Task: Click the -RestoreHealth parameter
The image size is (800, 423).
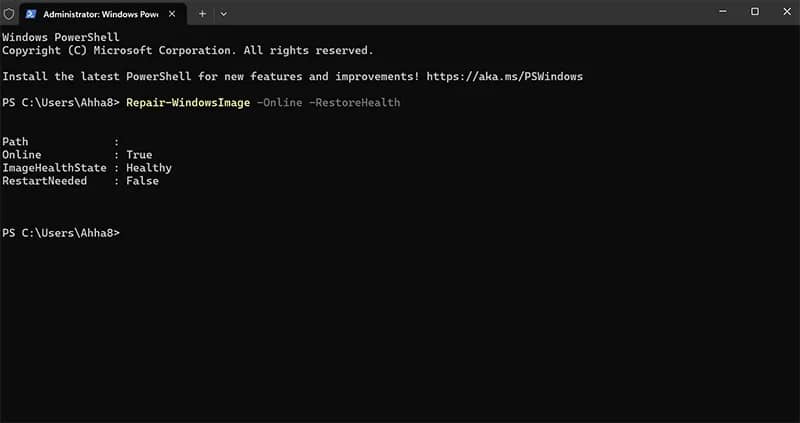Action: coord(357,103)
